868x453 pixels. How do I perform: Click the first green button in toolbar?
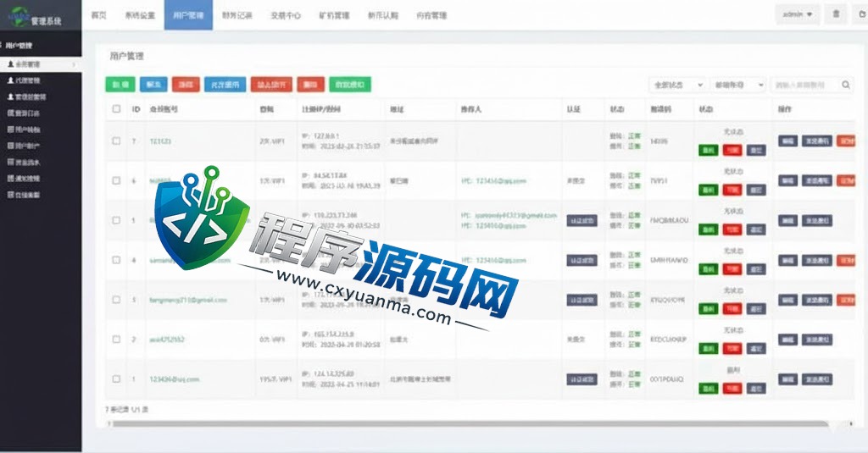coord(120,85)
